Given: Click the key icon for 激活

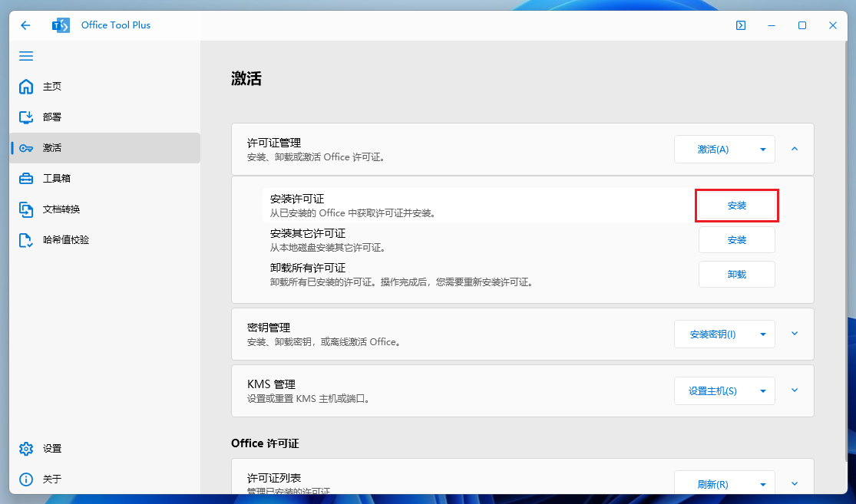Looking at the screenshot, I should coord(26,148).
